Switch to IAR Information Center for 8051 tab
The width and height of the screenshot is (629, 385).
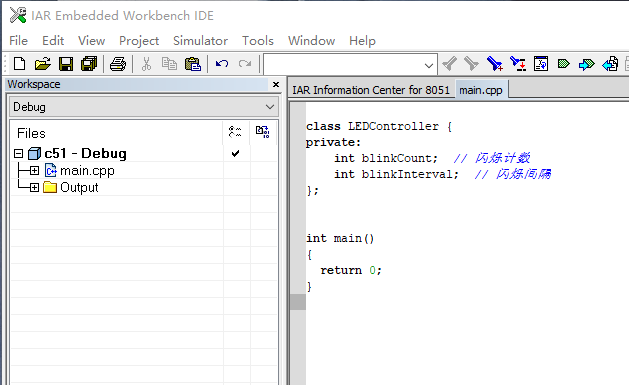point(371,90)
